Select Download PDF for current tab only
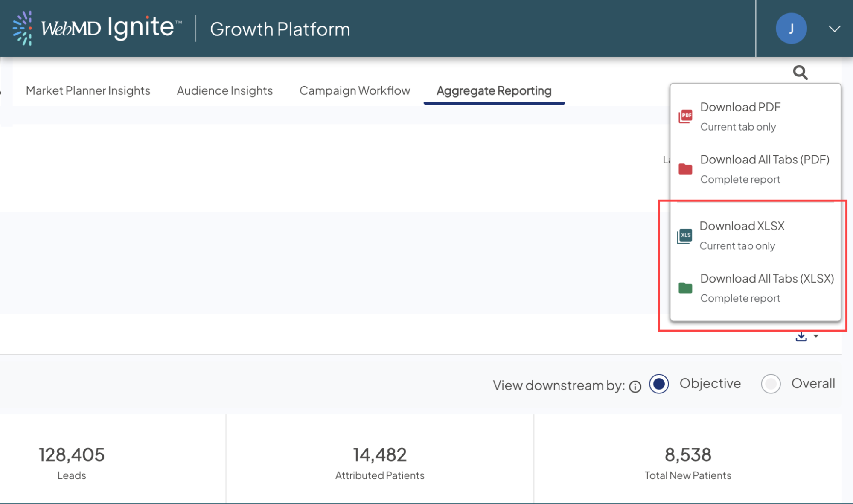This screenshot has width=853, height=504. pos(740,107)
